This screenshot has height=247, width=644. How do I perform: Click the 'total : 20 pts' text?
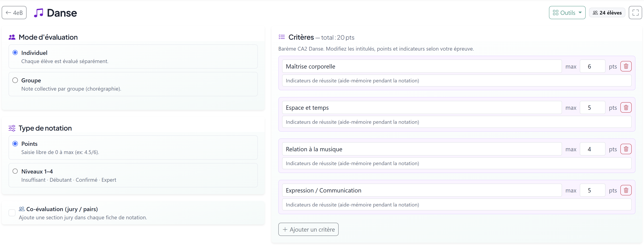pyautogui.click(x=338, y=37)
